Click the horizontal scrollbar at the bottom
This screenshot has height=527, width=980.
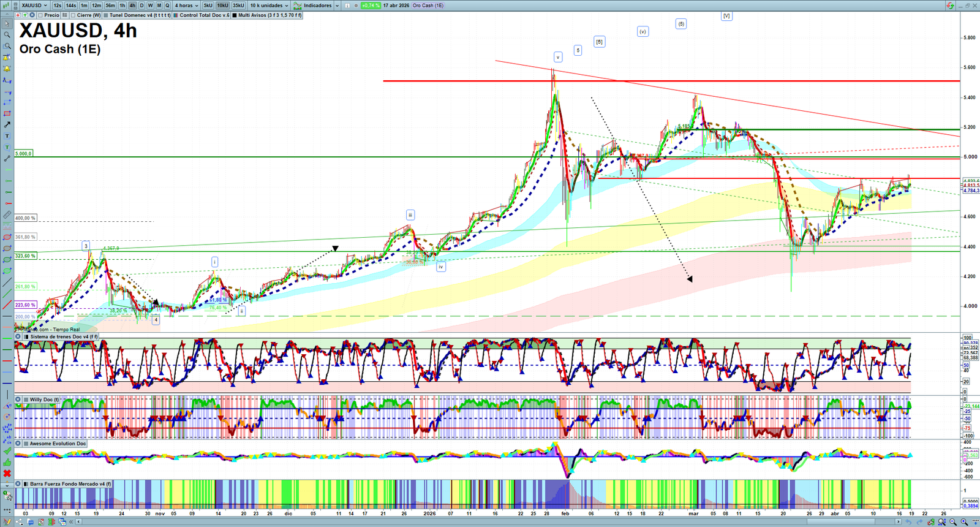coord(490,522)
